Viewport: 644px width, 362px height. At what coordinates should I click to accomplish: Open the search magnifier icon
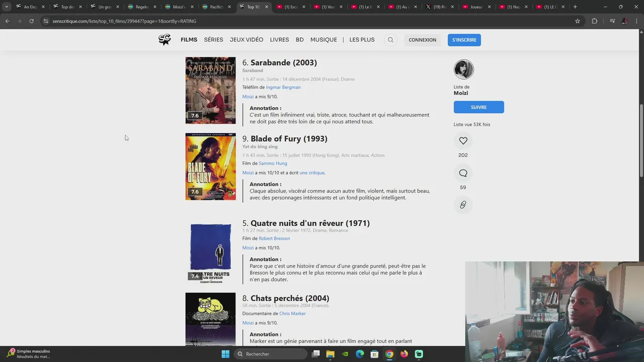pyautogui.click(x=390, y=40)
